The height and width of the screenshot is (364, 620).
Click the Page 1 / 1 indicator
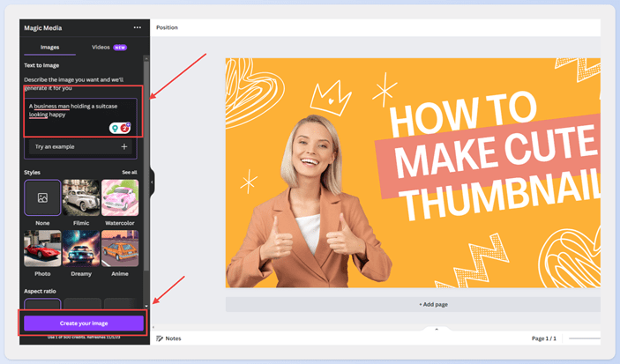[x=543, y=338]
